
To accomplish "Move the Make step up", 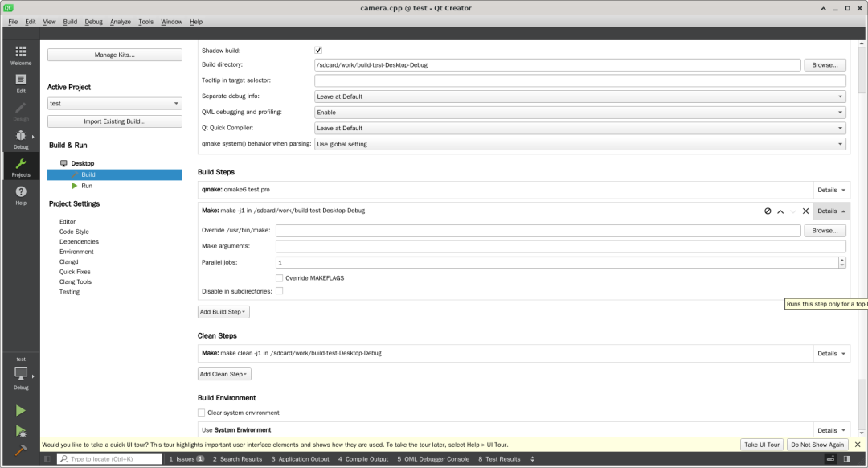I will click(780, 211).
